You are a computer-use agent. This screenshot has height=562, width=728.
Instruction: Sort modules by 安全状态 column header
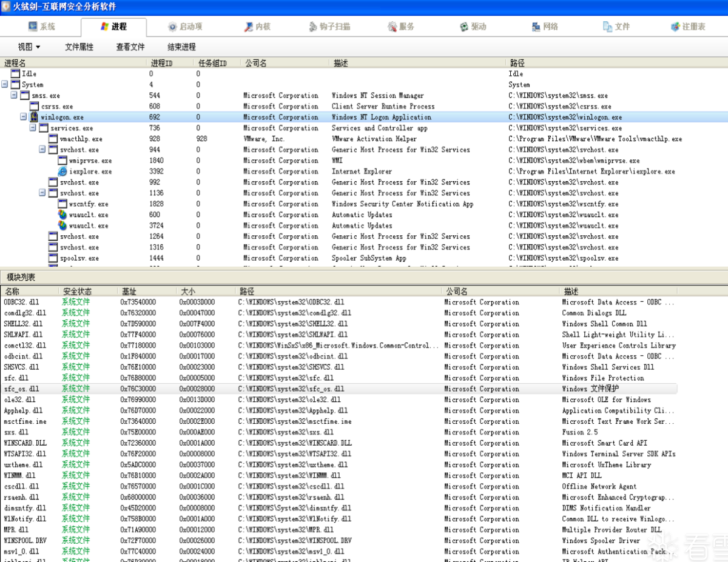pyautogui.click(x=88, y=292)
